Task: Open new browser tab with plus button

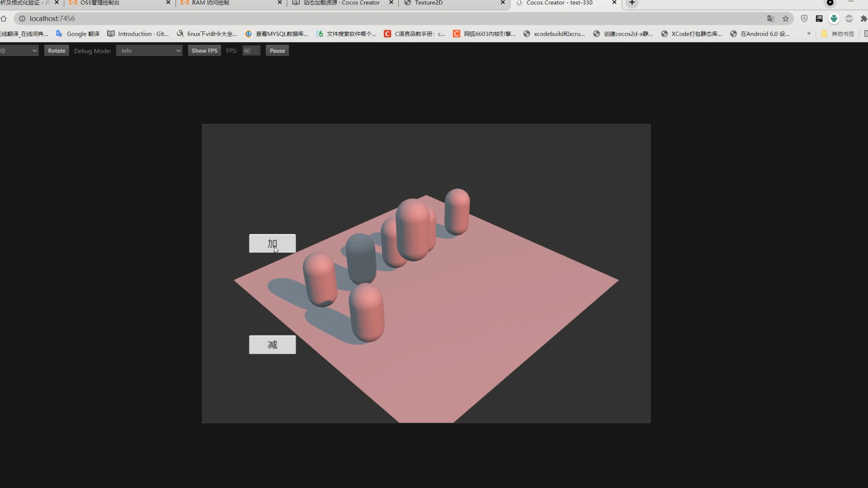Action: 632,3
